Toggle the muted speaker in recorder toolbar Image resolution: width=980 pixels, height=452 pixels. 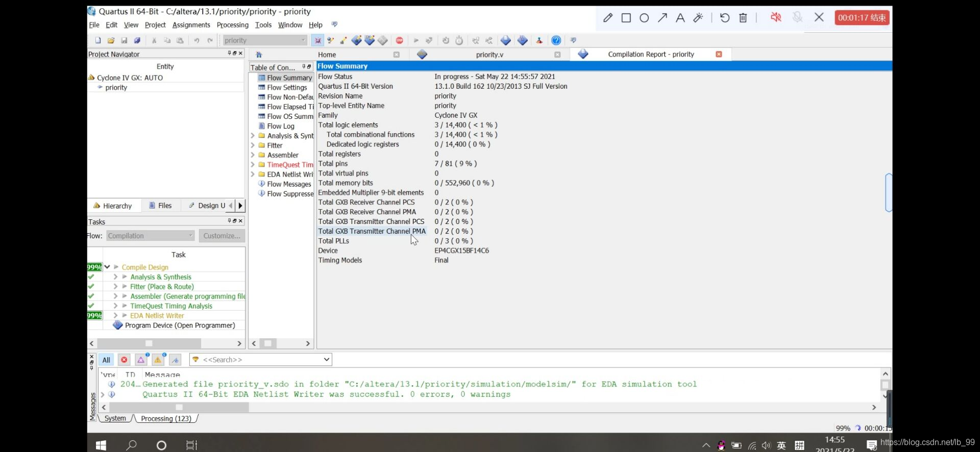776,17
